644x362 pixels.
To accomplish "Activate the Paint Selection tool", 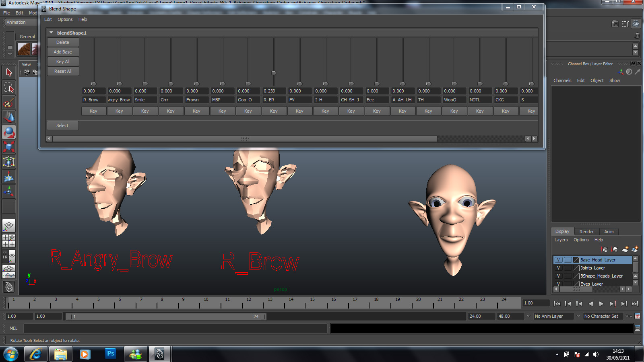I will 9,101.
